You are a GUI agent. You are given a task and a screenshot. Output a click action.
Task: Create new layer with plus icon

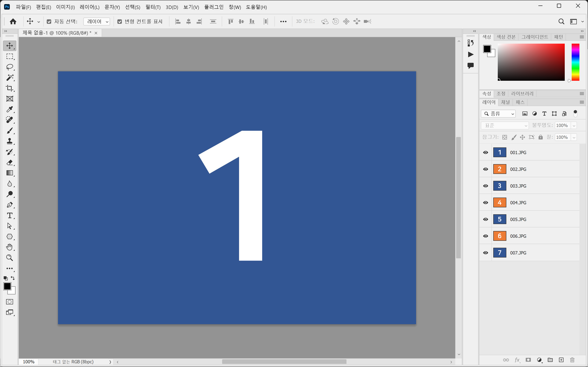pyautogui.click(x=561, y=360)
